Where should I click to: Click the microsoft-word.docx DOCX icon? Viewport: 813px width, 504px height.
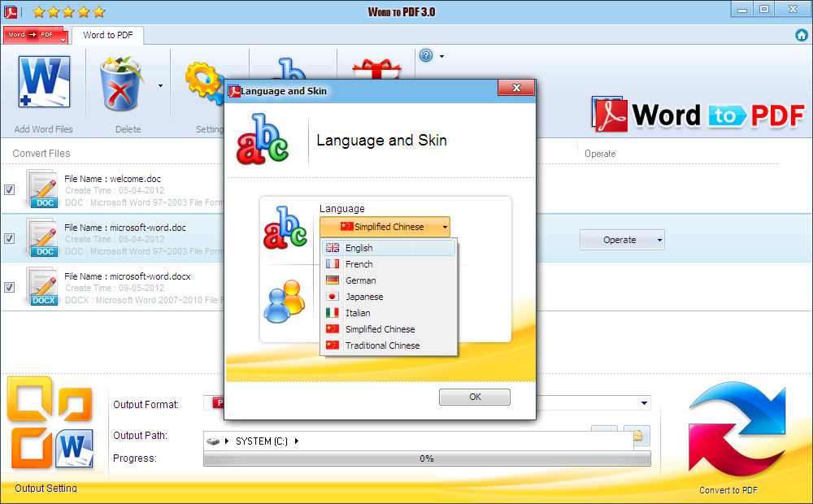pyautogui.click(x=42, y=287)
